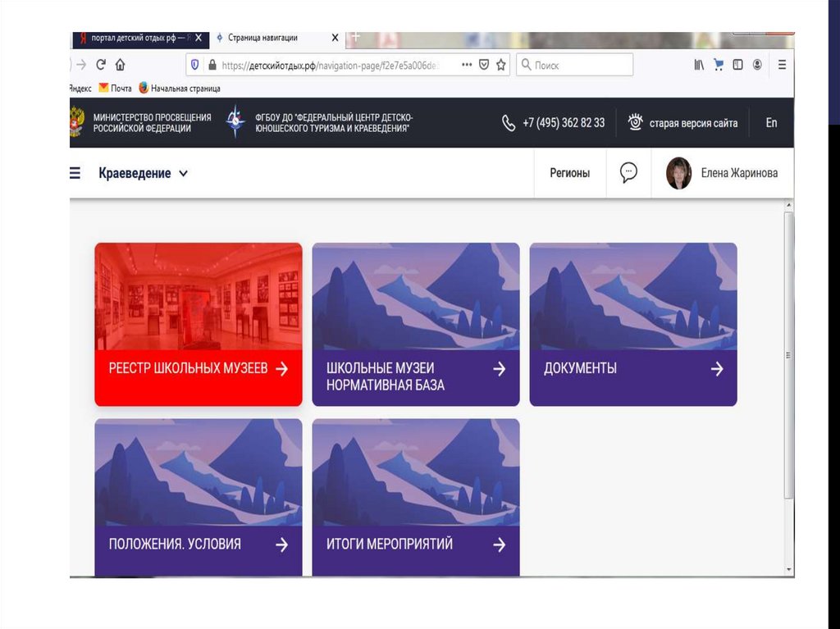This screenshot has width=840, height=629.
Task: Open the page actions three-dot menu
Action: click(x=467, y=65)
